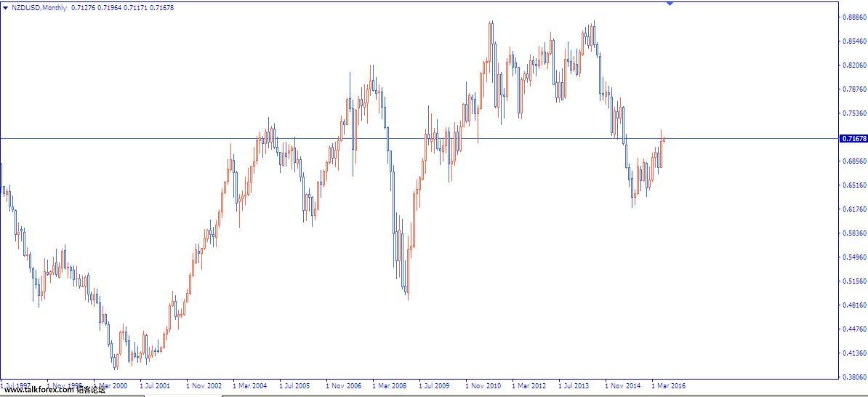Click the 1 Nov 2002 date label

pyautogui.click(x=203, y=385)
